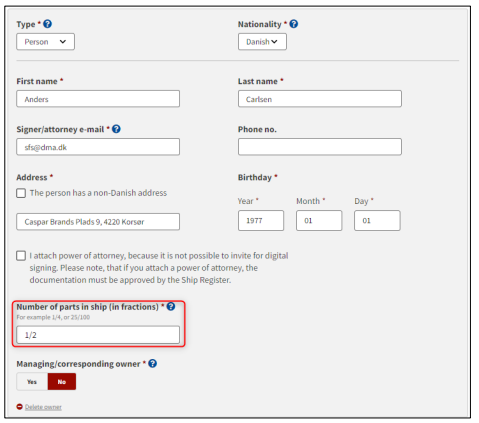Click the birthday Year field showing 1977

[261, 220]
